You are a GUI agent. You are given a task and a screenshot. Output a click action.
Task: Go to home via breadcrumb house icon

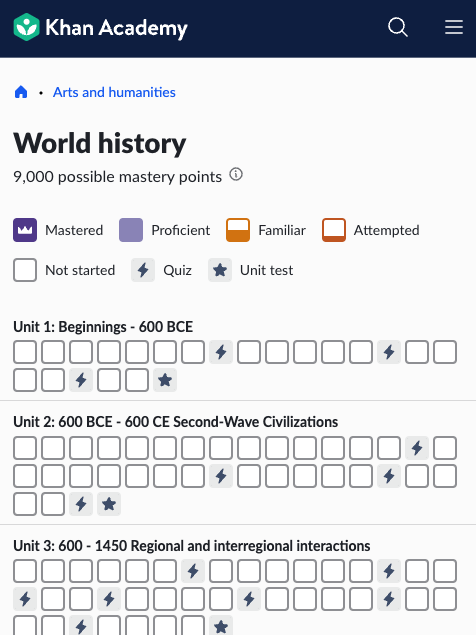[21, 92]
